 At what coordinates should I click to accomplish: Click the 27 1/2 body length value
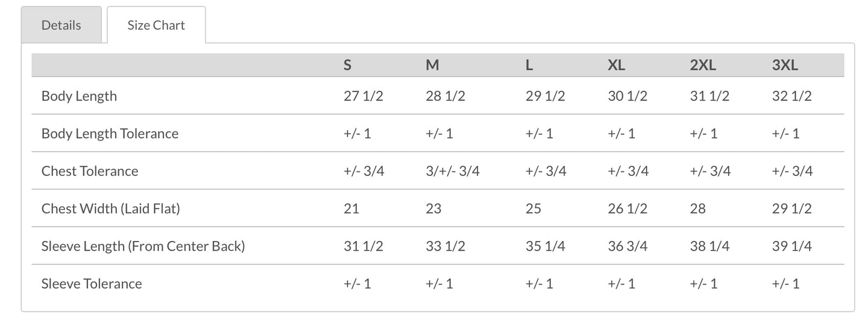pos(363,96)
